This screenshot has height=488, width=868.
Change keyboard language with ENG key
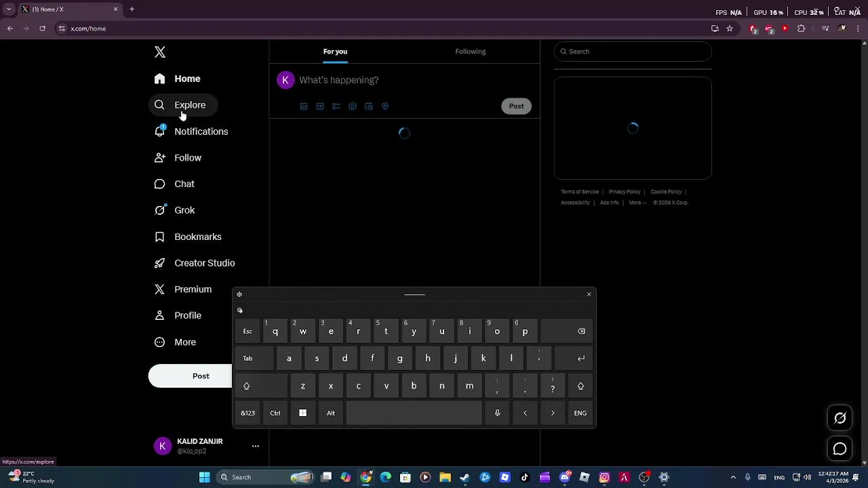point(580,413)
